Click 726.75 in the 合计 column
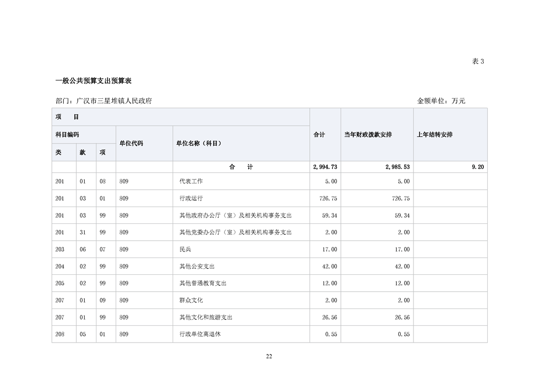Screen dimensions: 555x392 (x=328, y=199)
